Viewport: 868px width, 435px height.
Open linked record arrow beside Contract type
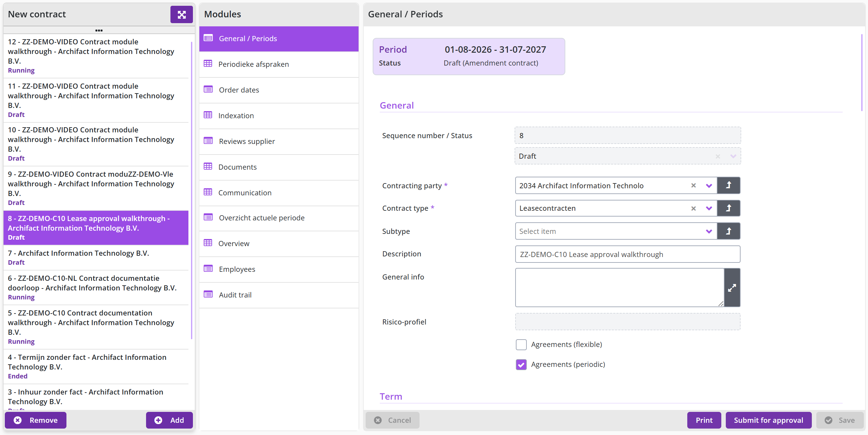[x=728, y=208]
